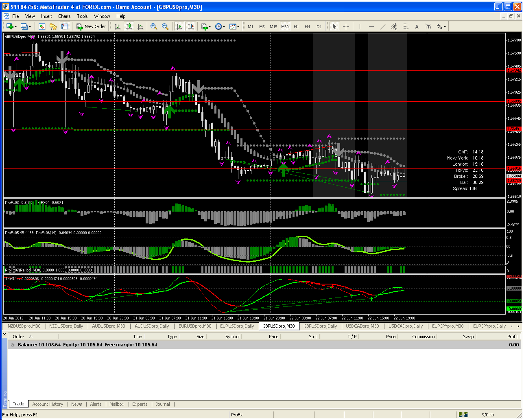Open the View menu

(x=30, y=16)
